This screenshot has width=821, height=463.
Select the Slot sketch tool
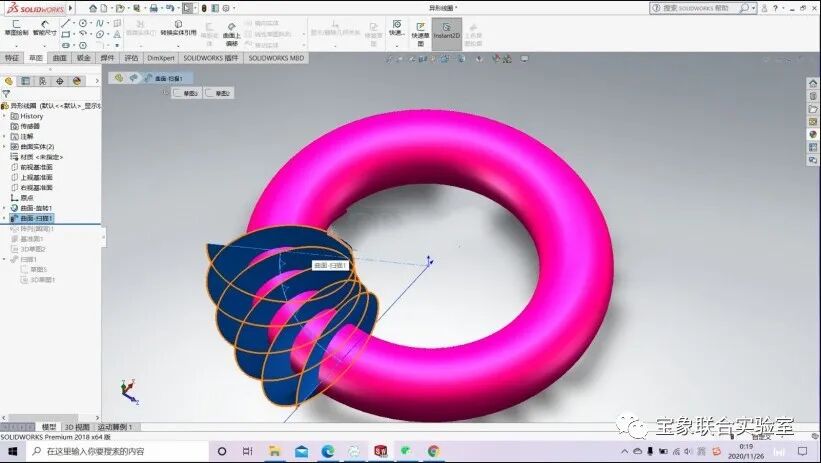tap(65, 46)
